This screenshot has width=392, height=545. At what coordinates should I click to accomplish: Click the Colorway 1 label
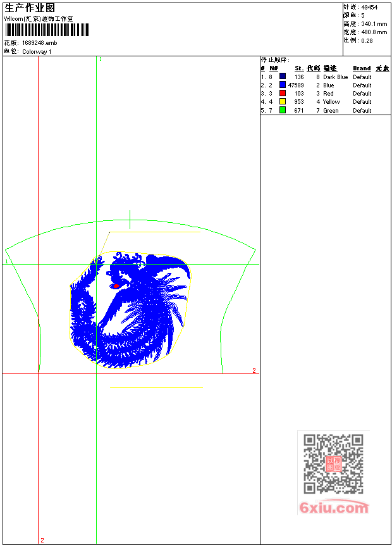(x=37, y=51)
